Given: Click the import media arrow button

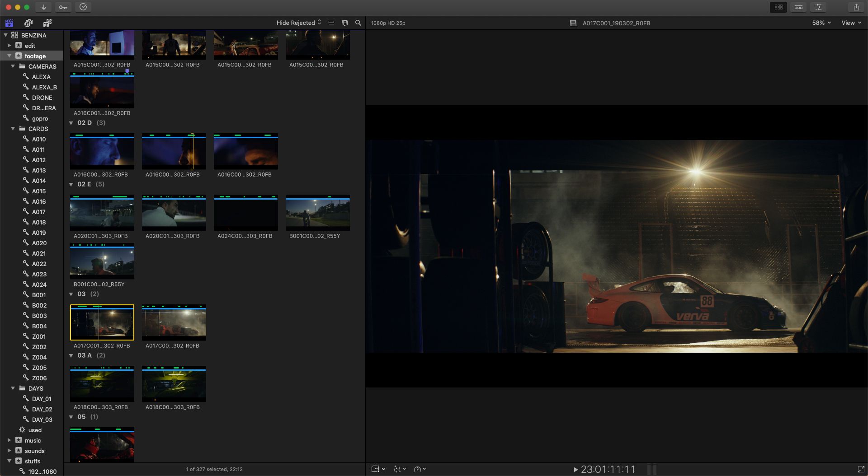Looking at the screenshot, I should click(x=43, y=7).
